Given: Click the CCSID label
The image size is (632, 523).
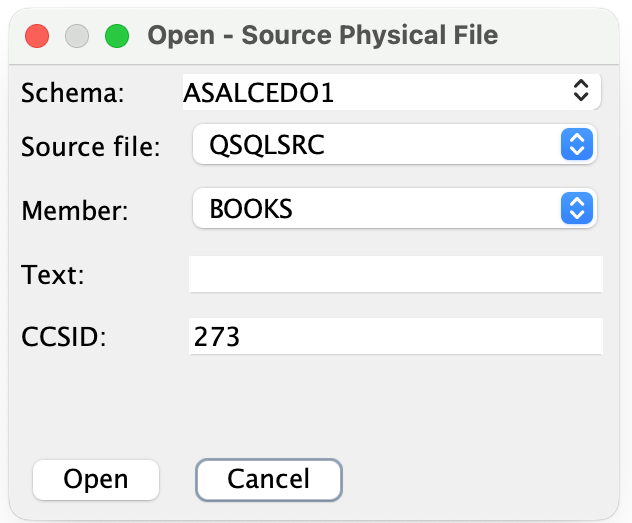Looking at the screenshot, I should coord(63,337).
